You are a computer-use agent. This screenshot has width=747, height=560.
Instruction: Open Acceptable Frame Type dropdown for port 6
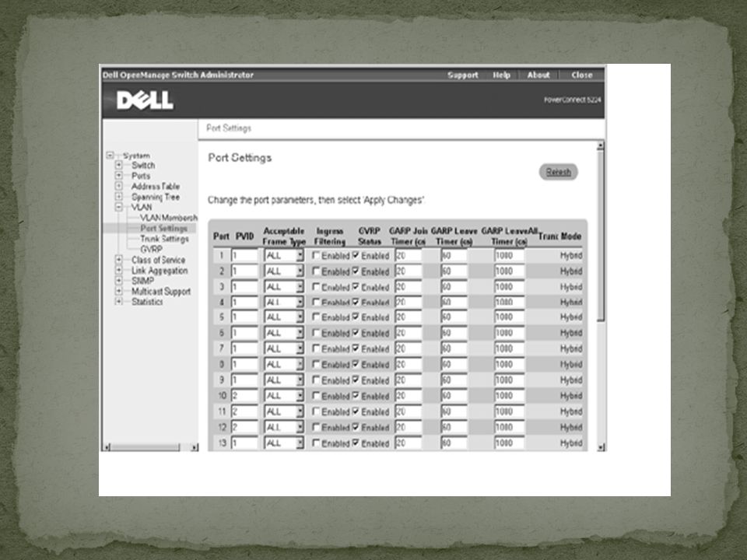(284, 334)
